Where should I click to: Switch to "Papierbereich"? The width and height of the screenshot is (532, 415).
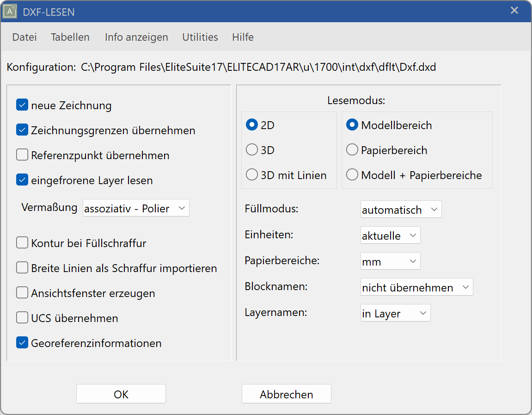click(352, 149)
